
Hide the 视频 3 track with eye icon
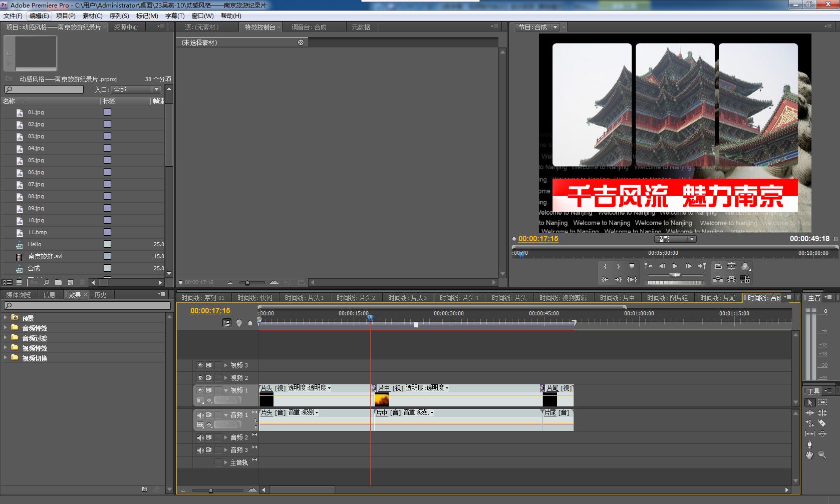[x=200, y=365]
